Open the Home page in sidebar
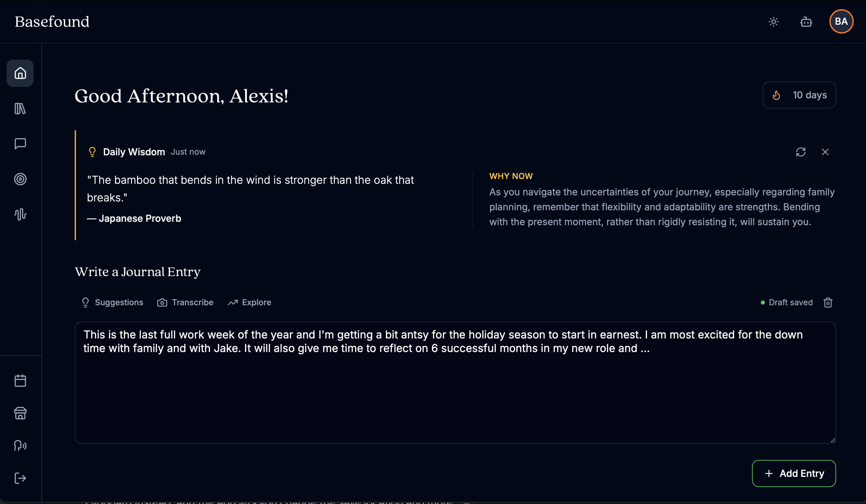866x504 pixels. [20, 73]
